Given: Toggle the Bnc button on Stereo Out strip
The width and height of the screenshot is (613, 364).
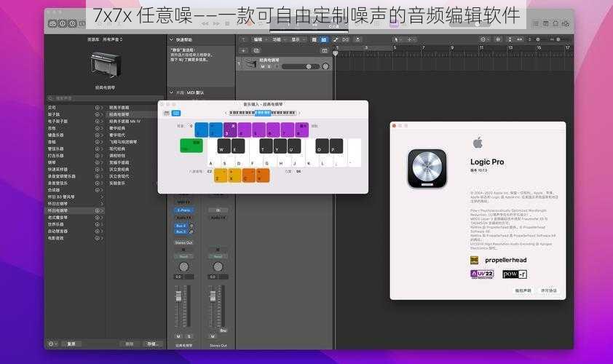Looking at the screenshot, I should 224,331.
